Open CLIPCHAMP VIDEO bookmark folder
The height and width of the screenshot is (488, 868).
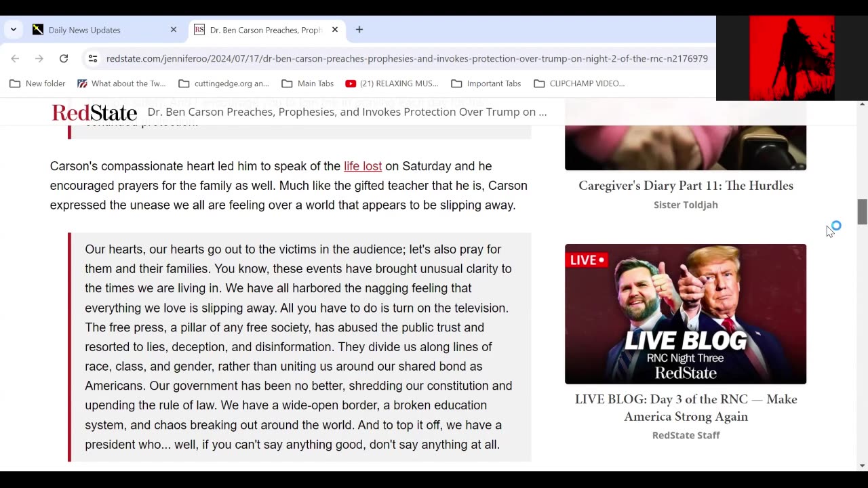click(x=580, y=83)
